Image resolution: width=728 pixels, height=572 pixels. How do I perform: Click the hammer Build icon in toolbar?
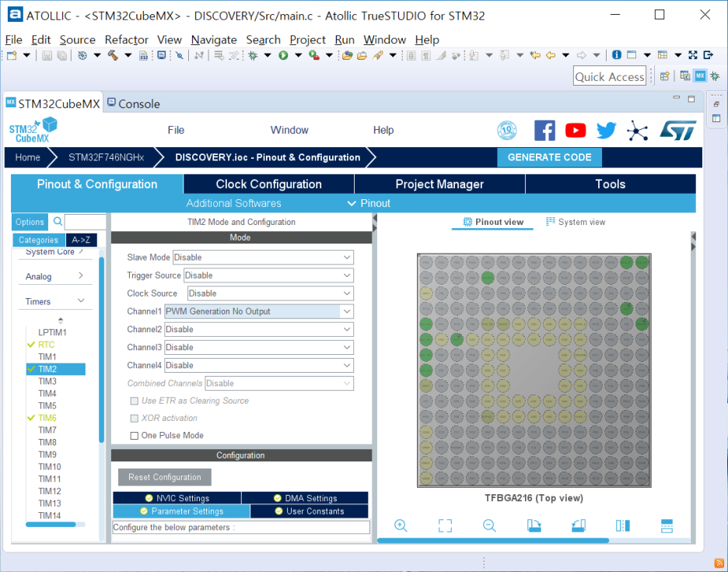[x=113, y=55]
